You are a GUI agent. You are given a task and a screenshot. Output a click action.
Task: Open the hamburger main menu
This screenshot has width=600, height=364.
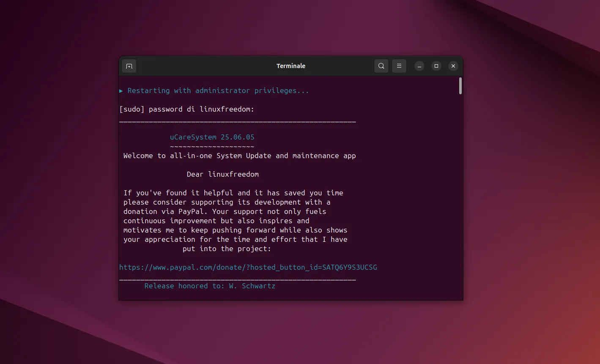399,66
